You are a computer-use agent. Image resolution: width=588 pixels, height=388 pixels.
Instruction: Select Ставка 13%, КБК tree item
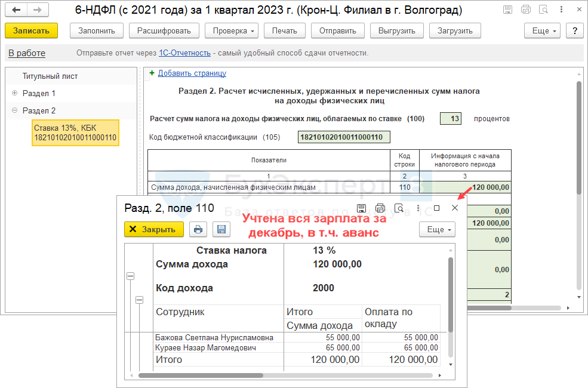75,133
